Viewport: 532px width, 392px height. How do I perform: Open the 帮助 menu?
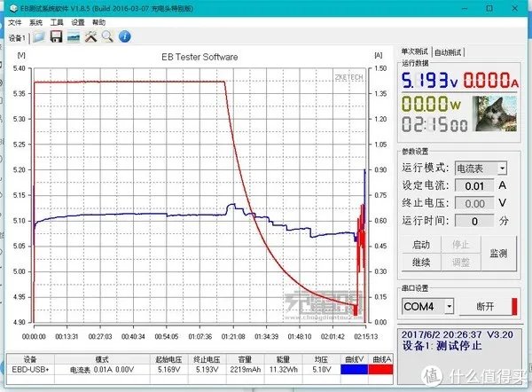98,22
